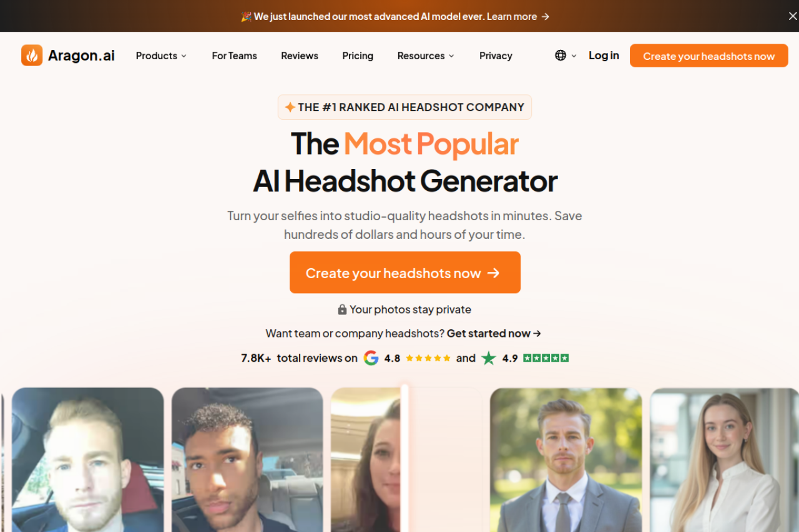Click the sparkle icon in #1 ranked badge
Screen dimensions: 799x532
[x=290, y=107]
